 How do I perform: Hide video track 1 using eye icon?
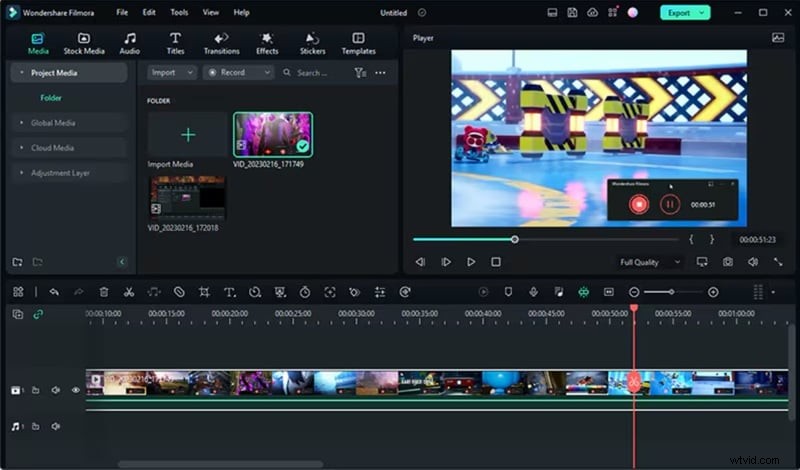(75, 390)
